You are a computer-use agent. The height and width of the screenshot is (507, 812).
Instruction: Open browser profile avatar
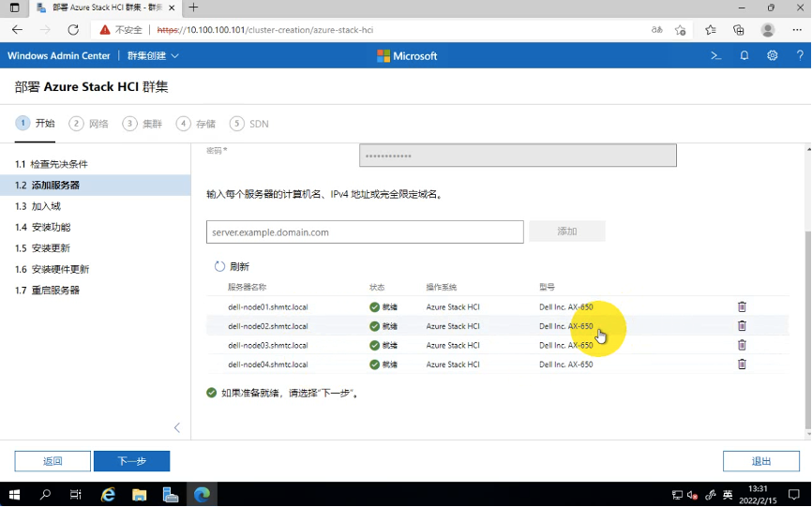tap(768, 30)
